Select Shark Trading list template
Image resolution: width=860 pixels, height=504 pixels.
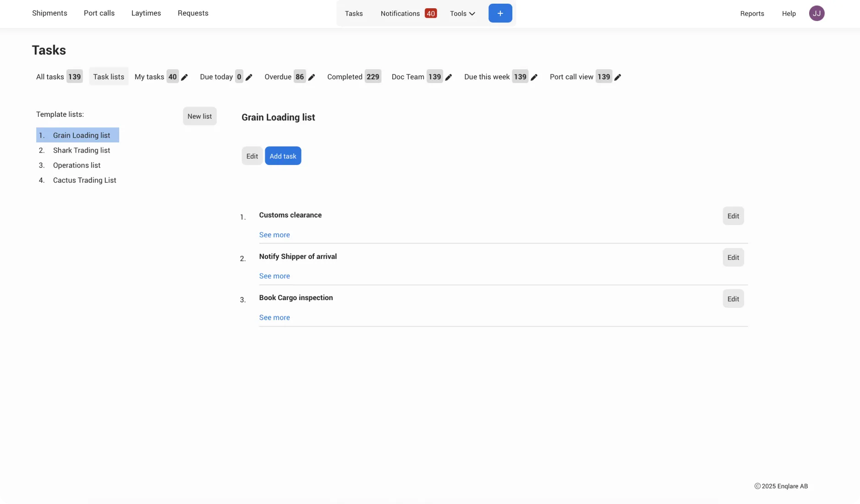pyautogui.click(x=77, y=150)
